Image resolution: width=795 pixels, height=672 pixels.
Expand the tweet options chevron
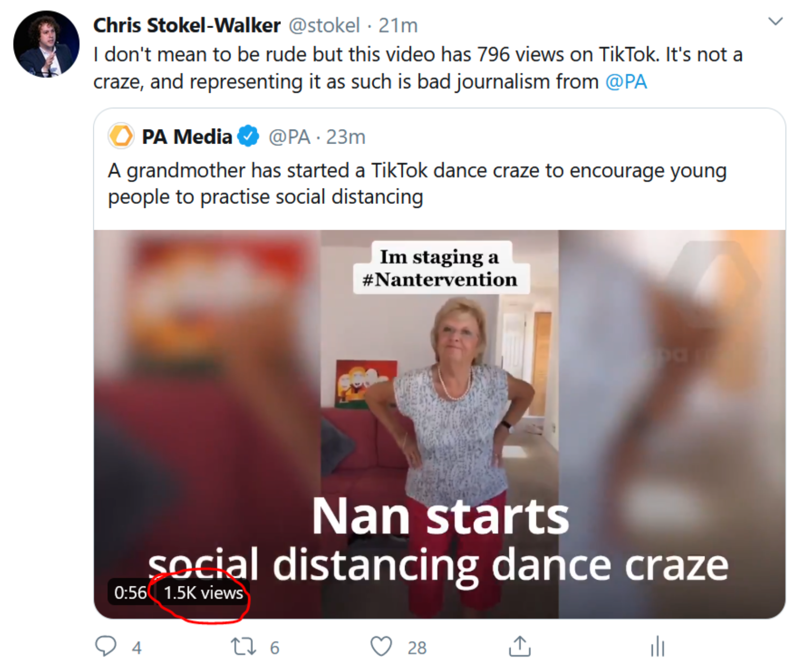pyautogui.click(x=775, y=21)
